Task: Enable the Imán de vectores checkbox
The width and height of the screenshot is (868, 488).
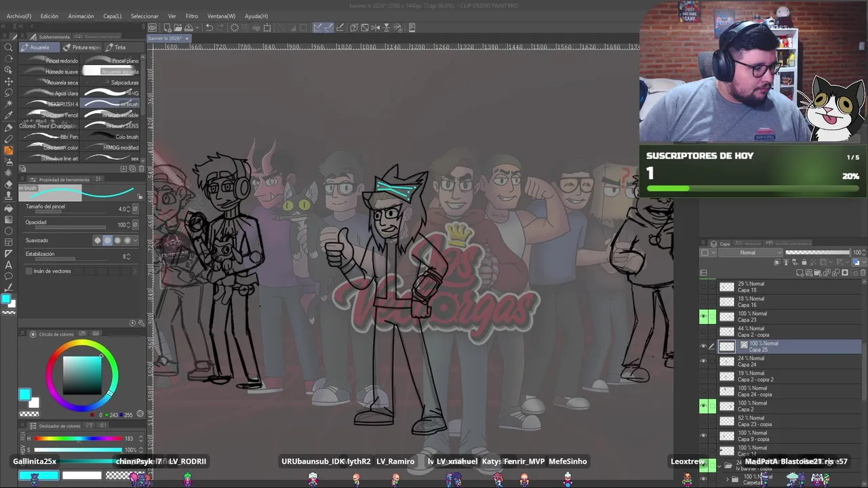Action: click(28, 271)
